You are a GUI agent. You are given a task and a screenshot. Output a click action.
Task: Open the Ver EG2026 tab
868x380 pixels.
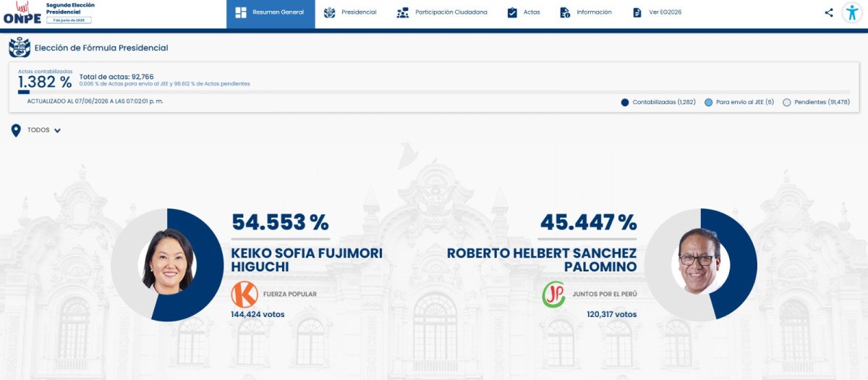coord(657,12)
